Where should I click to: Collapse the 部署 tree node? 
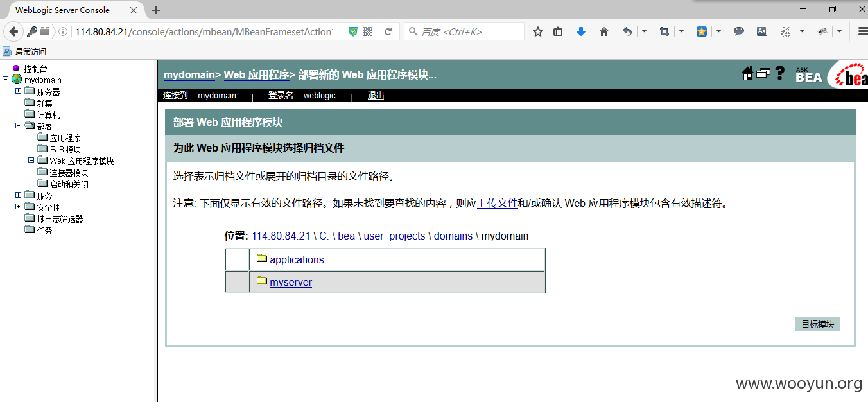18,126
